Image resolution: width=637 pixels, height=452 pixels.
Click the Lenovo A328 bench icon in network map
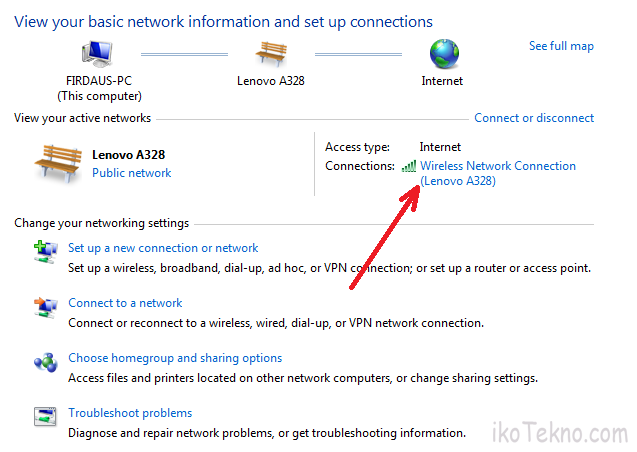point(271,53)
